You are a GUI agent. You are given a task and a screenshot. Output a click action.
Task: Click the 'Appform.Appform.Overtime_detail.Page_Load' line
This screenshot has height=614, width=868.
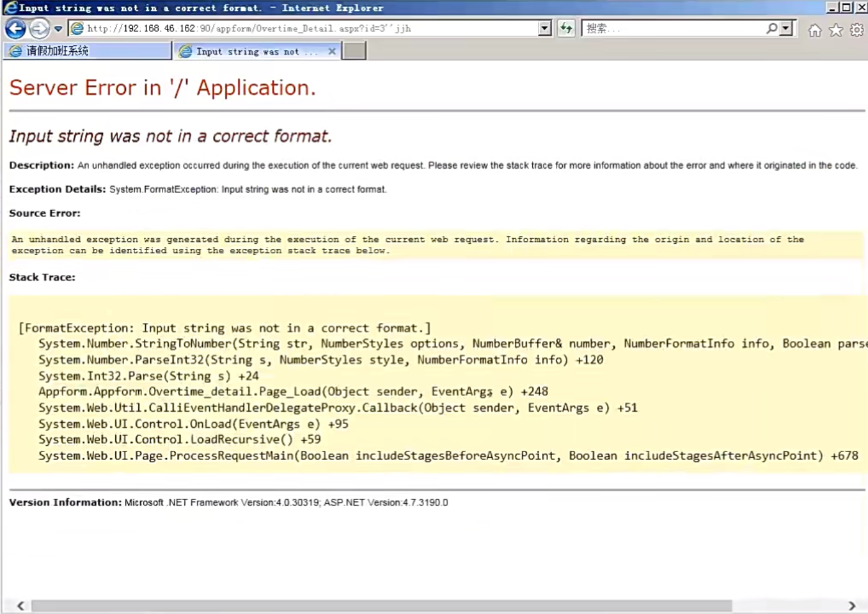(293, 391)
